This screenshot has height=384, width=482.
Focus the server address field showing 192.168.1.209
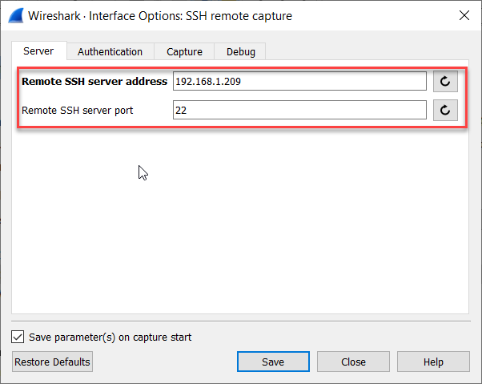pyautogui.click(x=300, y=81)
